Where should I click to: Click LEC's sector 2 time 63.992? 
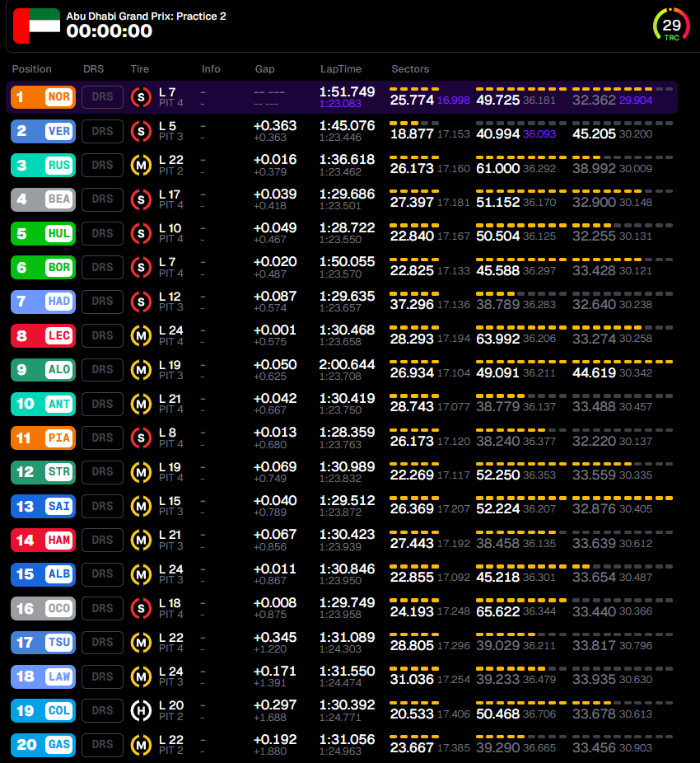(497, 339)
